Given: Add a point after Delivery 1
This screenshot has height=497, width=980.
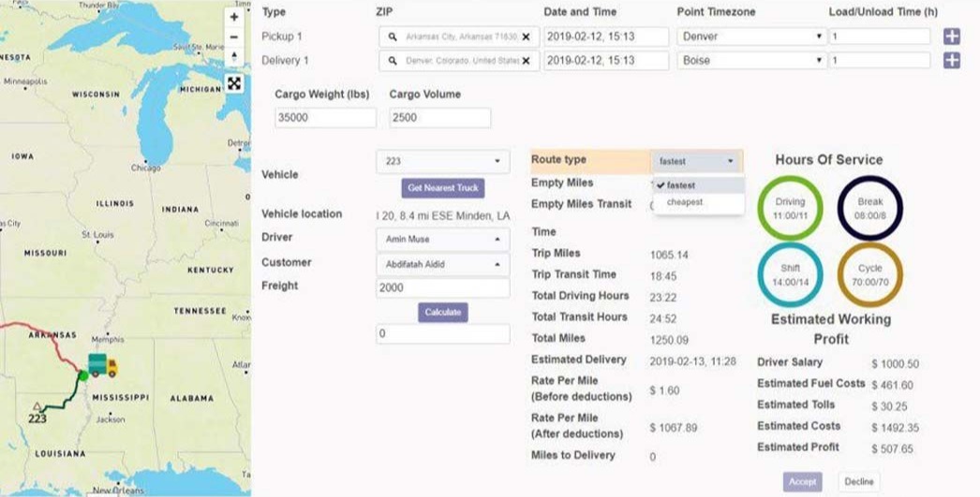Looking at the screenshot, I should tap(951, 61).
